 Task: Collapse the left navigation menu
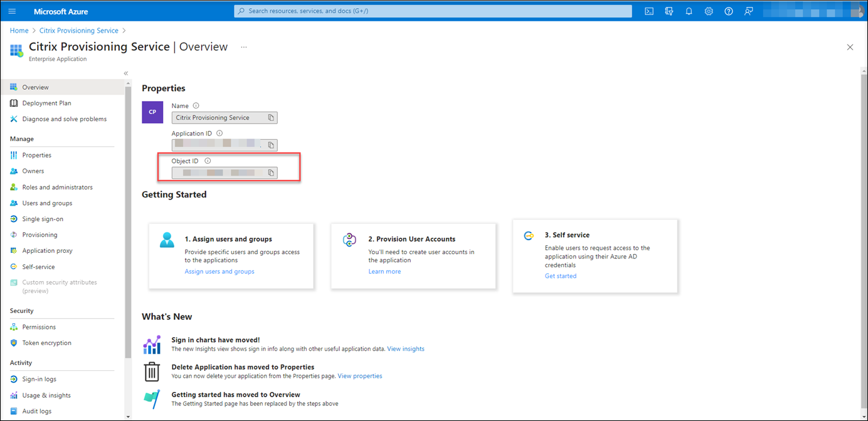pyautogui.click(x=125, y=73)
